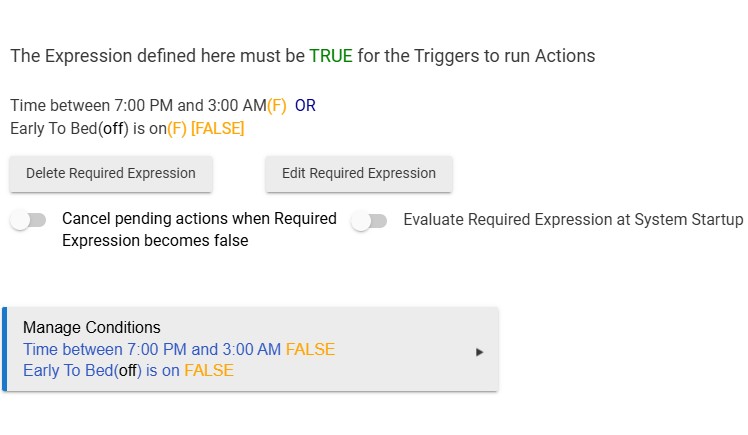This screenshot has height=435, width=748.
Task: Click the dark blue OR operator
Action: tap(305, 105)
